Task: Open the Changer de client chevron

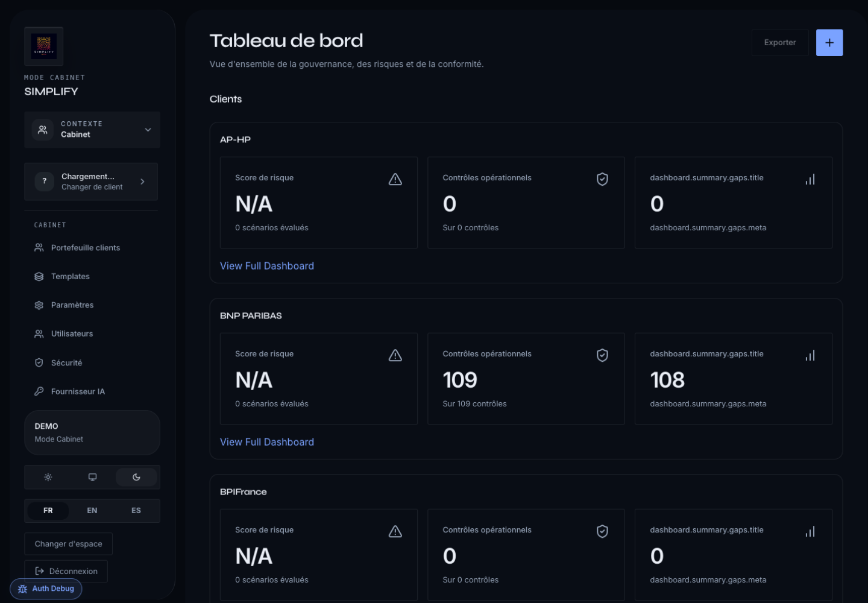Action: (x=142, y=182)
